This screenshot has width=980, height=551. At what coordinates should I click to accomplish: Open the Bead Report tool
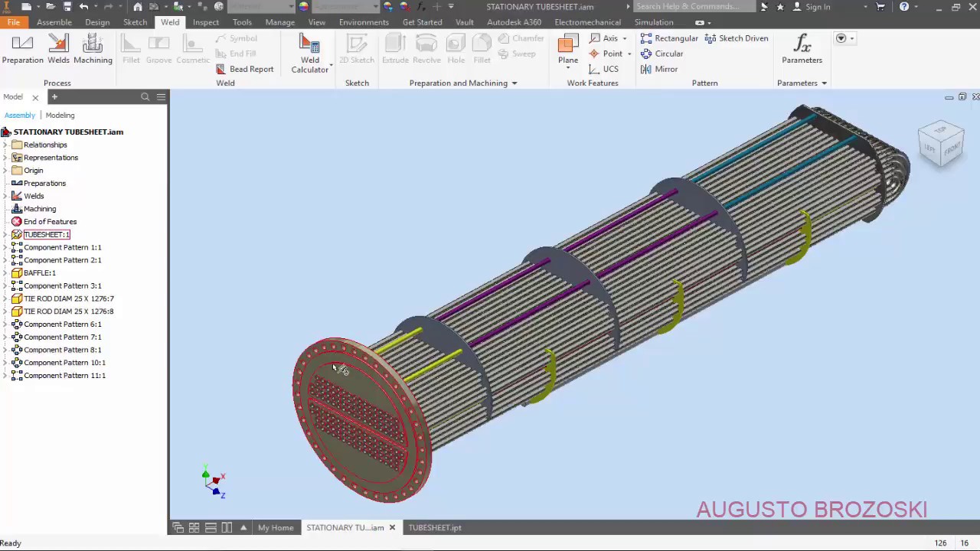(244, 69)
